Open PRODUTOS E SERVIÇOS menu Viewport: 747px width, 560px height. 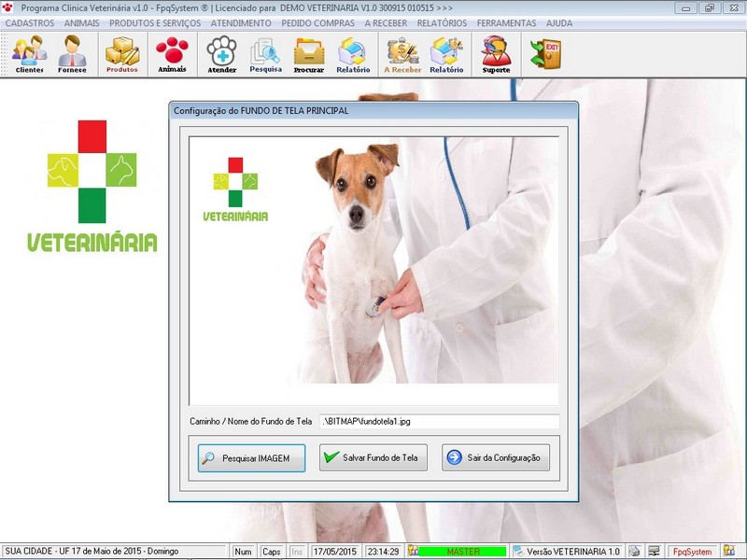coord(155,23)
